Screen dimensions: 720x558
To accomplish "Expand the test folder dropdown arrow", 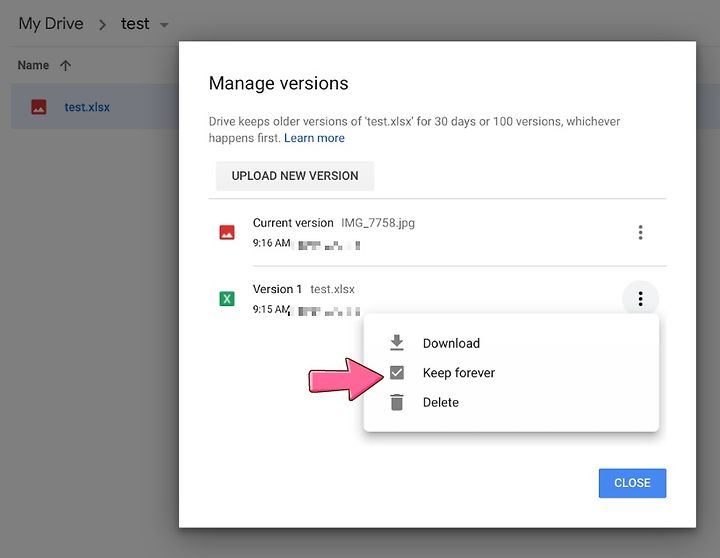I will pyautogui.click(x=164, y=25).
